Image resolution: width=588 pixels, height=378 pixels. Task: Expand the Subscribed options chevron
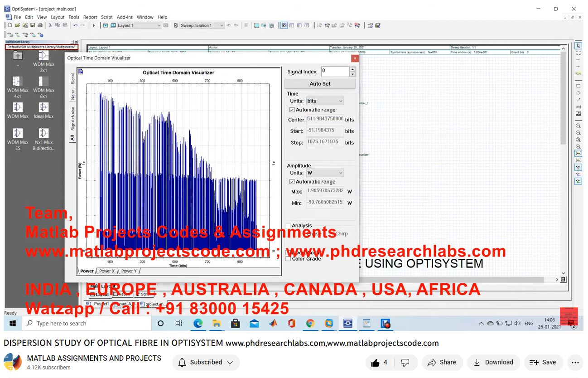tap(230, 362)
